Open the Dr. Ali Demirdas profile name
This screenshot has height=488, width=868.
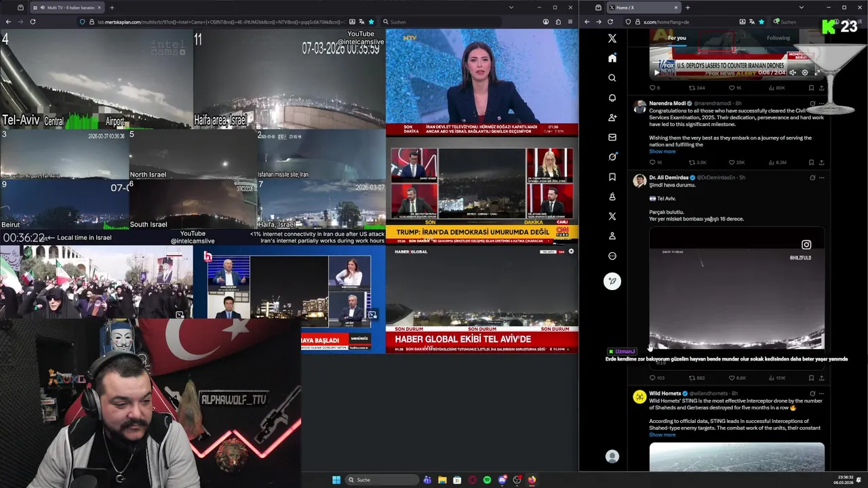[669, 178]
